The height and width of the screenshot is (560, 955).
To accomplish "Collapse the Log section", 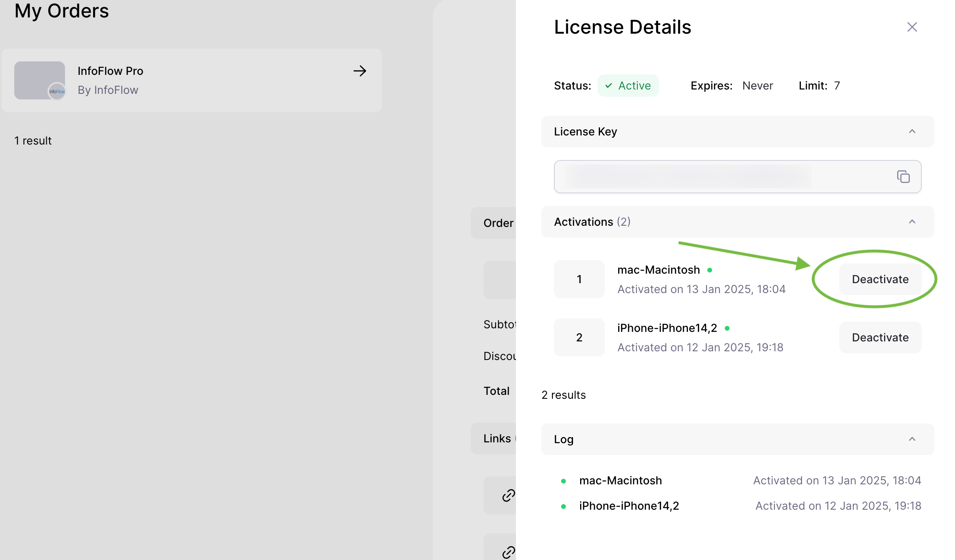I will coord(912,439).
